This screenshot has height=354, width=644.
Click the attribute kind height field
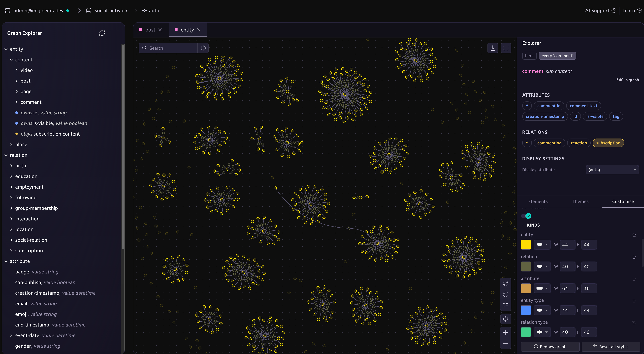click(x=589, y=288)
